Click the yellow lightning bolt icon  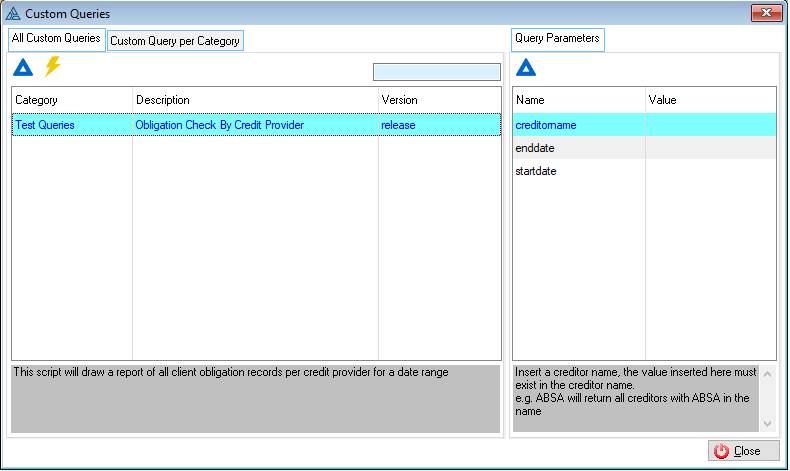pyautogui.click(x=52, y=67)
